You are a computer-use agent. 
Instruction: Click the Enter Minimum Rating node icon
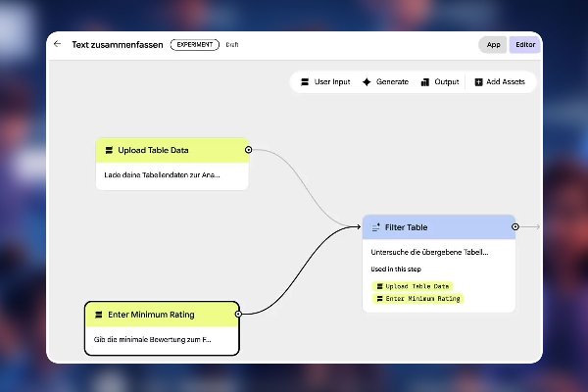coord(99,315)
